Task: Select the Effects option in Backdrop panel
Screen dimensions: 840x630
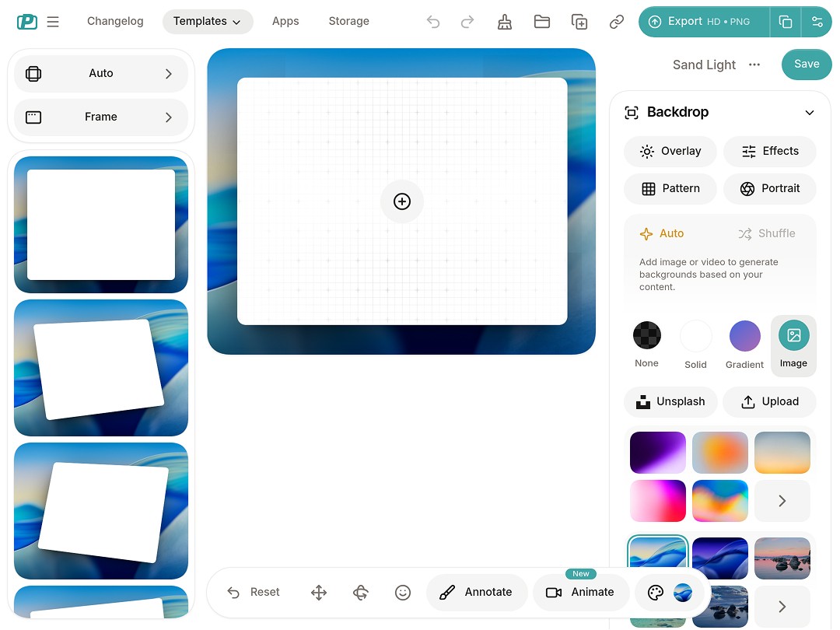Action: (x=769, y=151)
